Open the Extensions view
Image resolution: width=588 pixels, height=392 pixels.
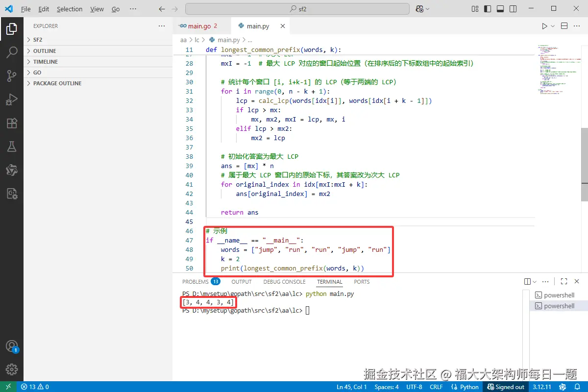point(12,123)
